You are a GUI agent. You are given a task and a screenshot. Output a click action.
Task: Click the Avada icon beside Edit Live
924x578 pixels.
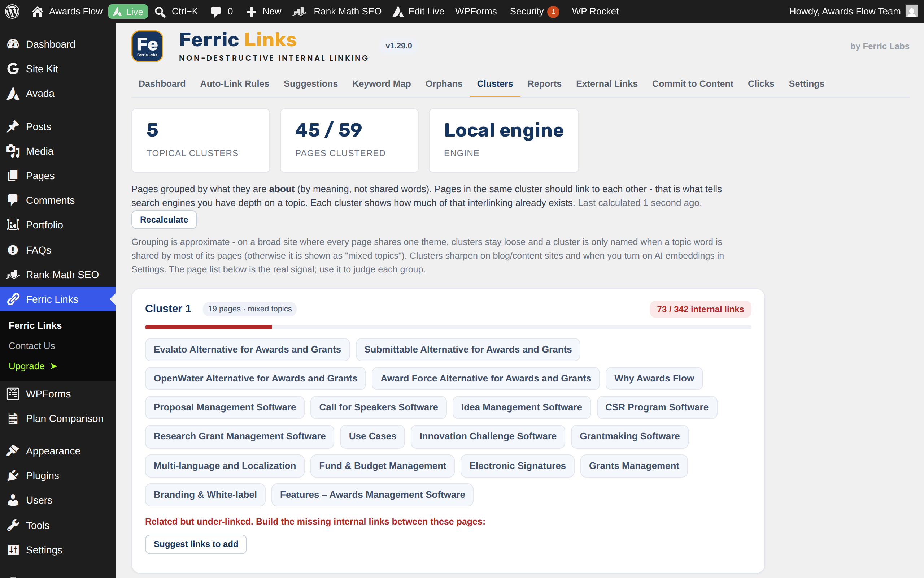click(x=398, y=12)
